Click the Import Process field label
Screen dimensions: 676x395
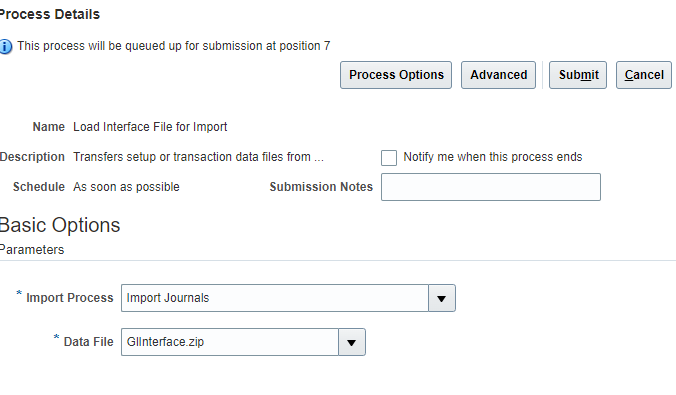point(69,298)
